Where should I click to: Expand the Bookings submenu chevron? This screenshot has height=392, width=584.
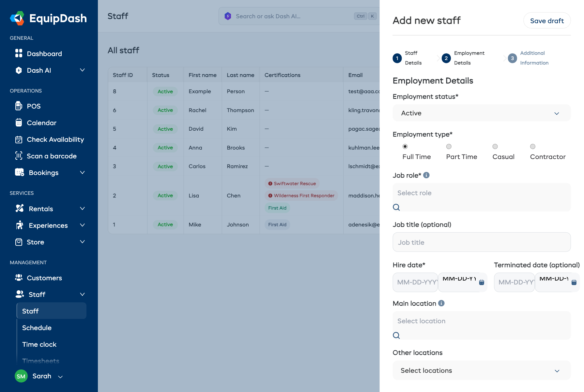[83, 172]
